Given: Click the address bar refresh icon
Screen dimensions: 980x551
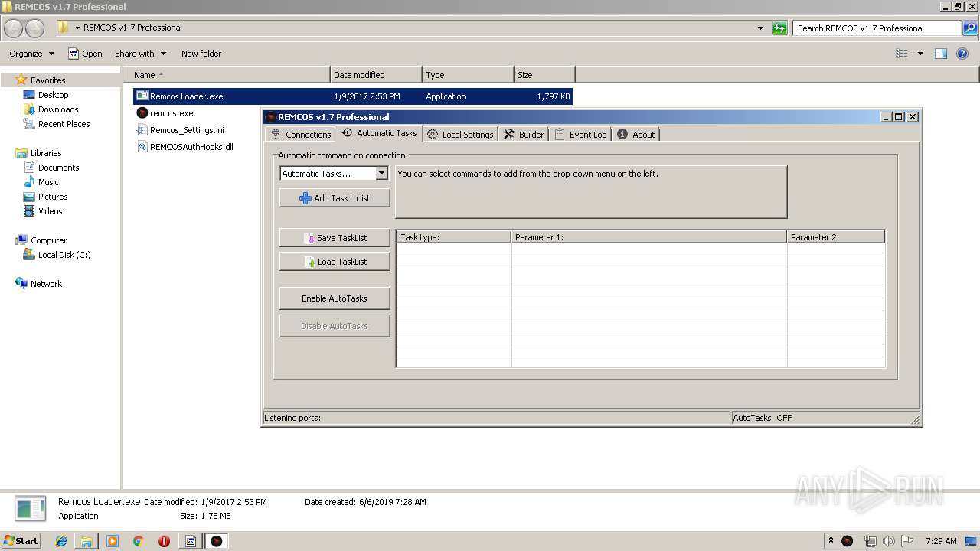Looking at the screenshot, I should [x=779, y=28].
